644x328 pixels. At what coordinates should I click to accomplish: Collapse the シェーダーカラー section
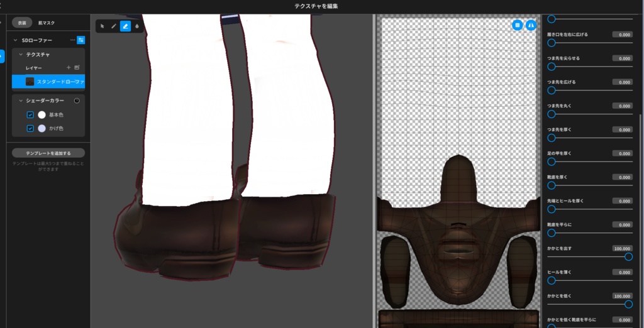coord(21,101)
